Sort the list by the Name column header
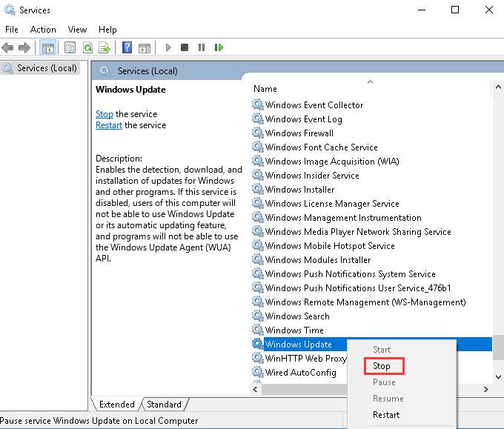504x429 pixels. [x=265, y=89]
